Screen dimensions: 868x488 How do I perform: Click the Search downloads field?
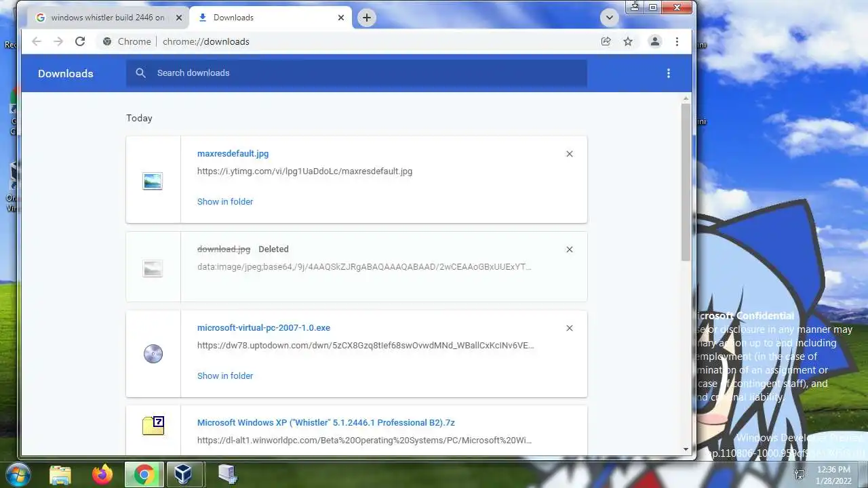(357, 73)
